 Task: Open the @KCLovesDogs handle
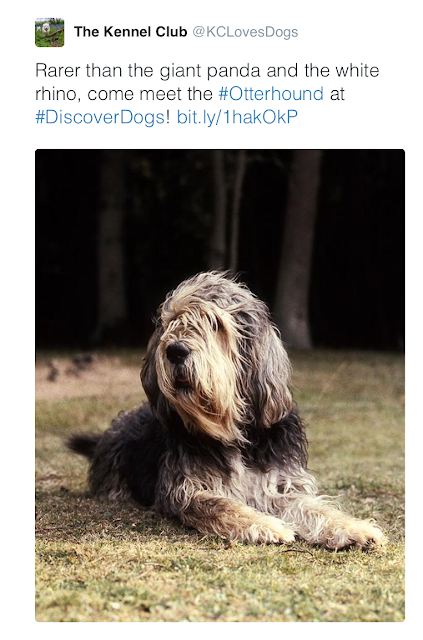pyautogui.click(x=245, y=32)
